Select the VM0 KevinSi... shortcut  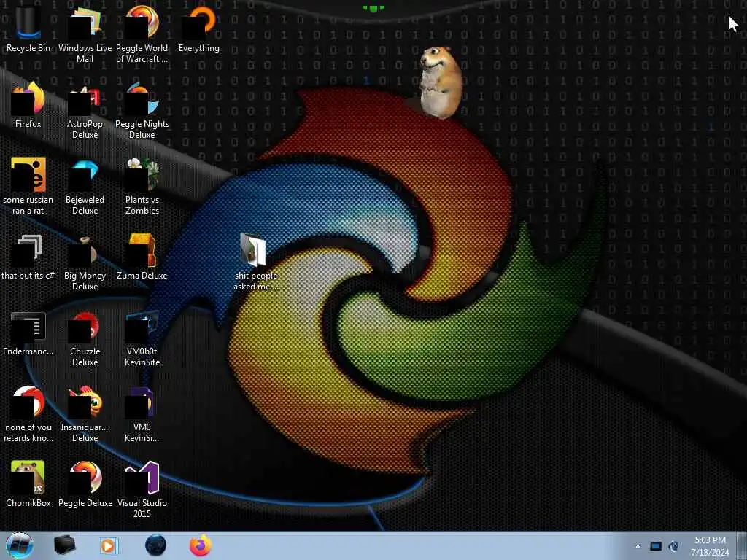(142, 414)
